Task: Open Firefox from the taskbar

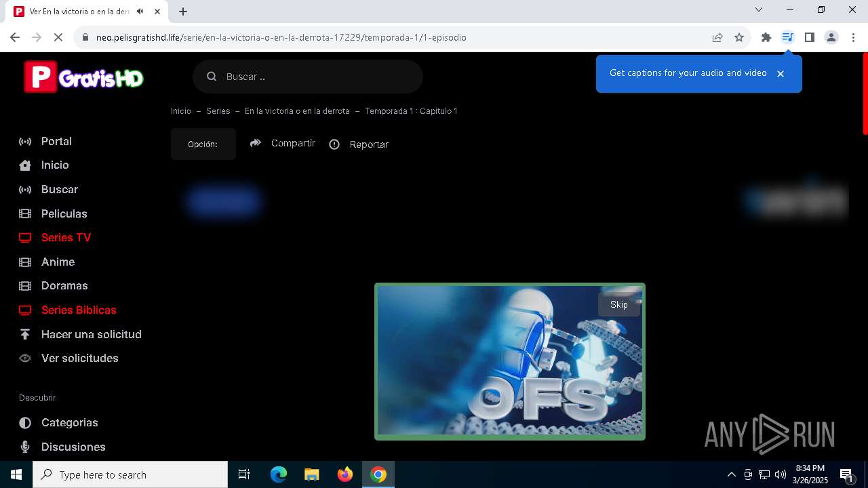Action: (344, 474)
